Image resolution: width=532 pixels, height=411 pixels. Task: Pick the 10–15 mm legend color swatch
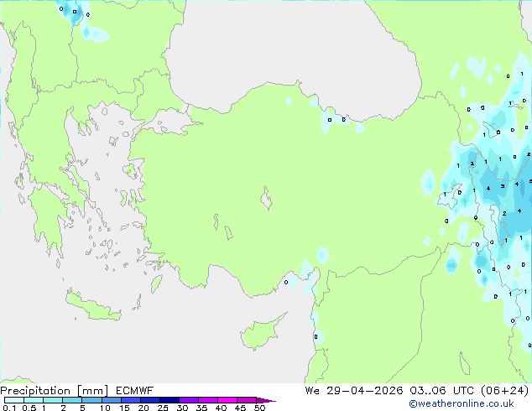pyautogui.click(x=112, y=400)
